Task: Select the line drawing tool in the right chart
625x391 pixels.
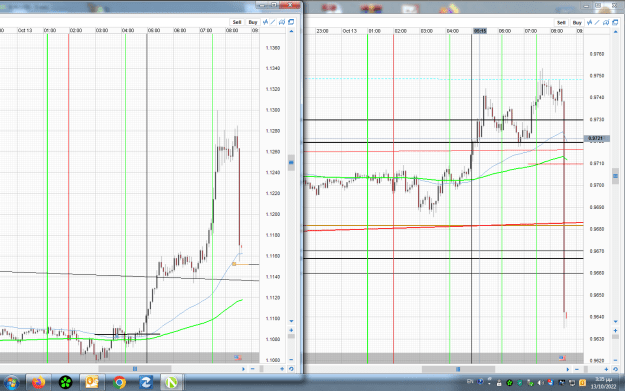Action: [598, 23]
